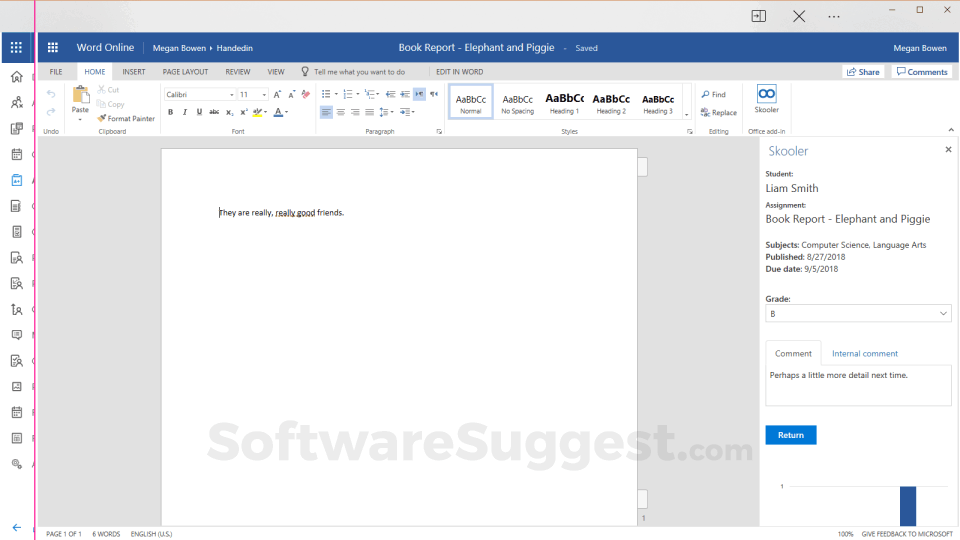960x540 pixels.
Task: Open the Calibri font name dropdown
Action: [231, 95]
